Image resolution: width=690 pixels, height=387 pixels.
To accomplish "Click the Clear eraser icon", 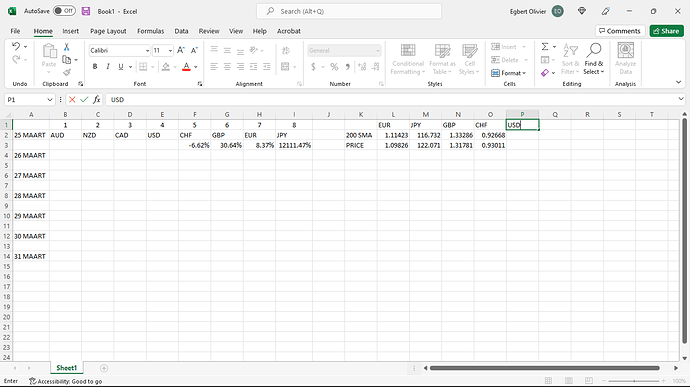I will click(545, 73).
